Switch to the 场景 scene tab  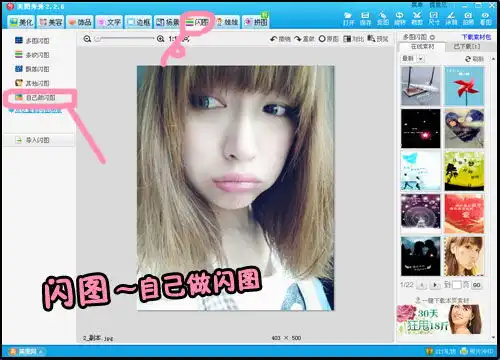[168, 22]
